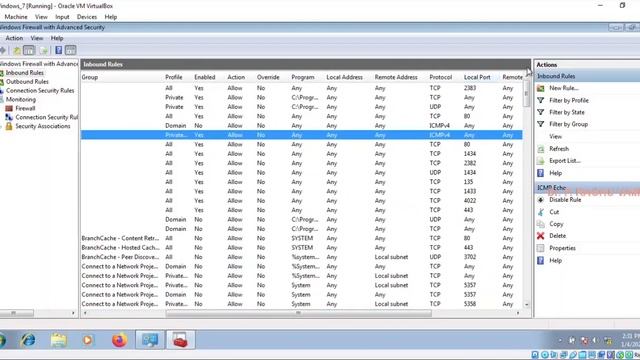Open Internet Explorer from the taskbar
640x360 pixels.
[x=29, y=340]
